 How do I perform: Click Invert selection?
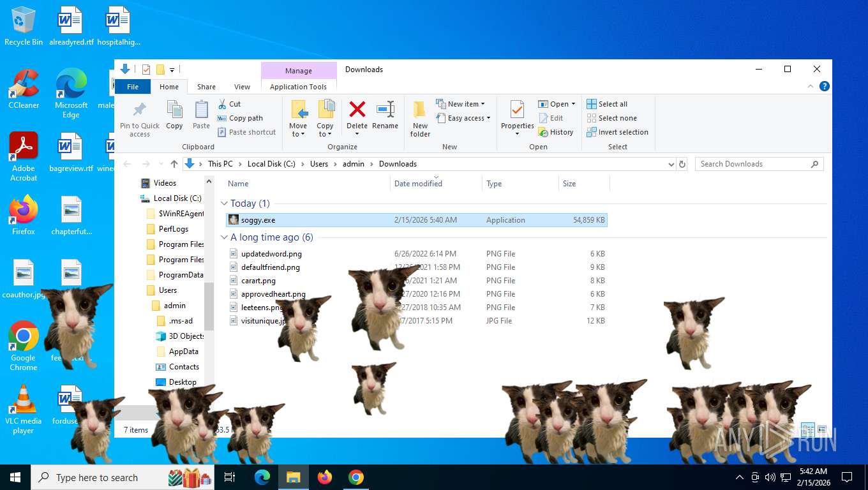[617, 132]
